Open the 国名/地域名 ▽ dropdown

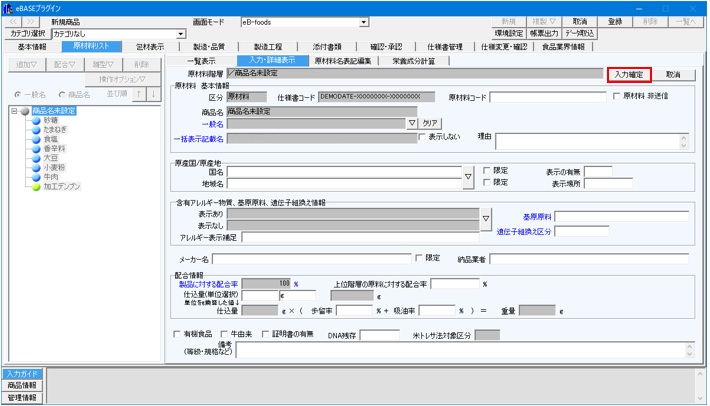point(468,177)
